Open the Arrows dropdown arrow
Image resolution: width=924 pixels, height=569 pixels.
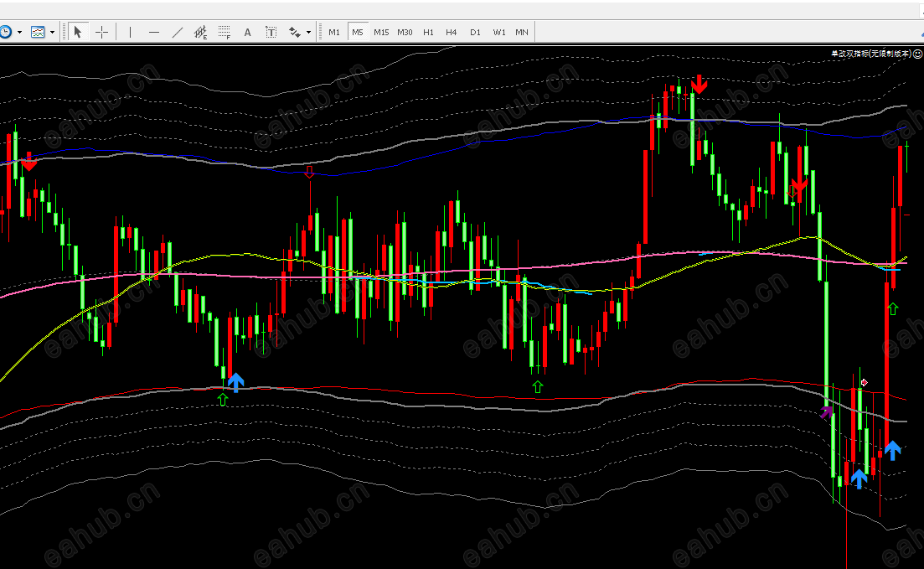tap(309, 33)
